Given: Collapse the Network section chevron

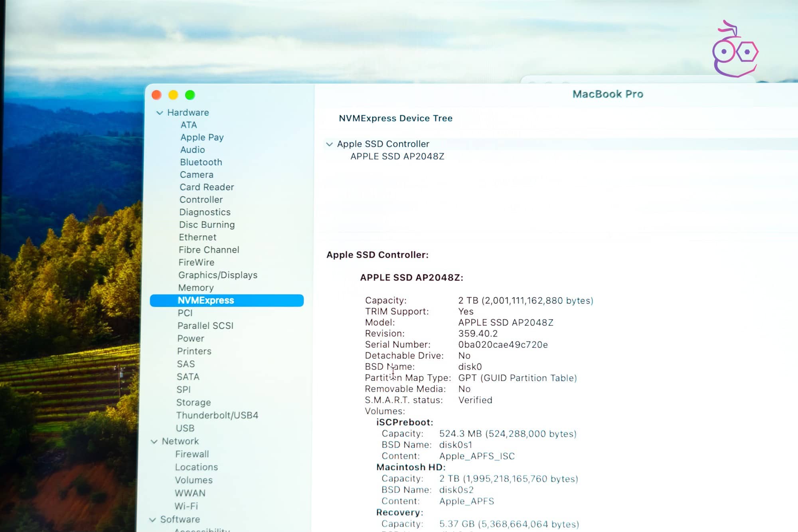Looking at the screenshot, I should click(154, 441).
